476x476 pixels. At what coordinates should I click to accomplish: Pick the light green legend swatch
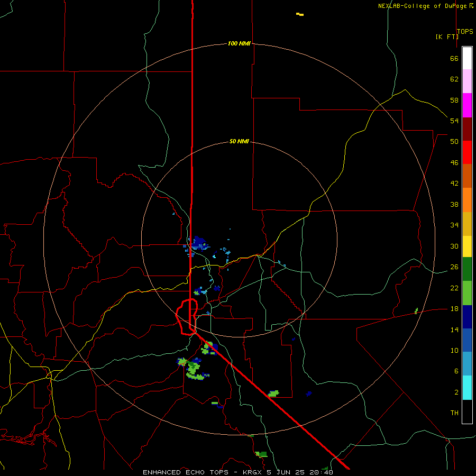point(467,293)
